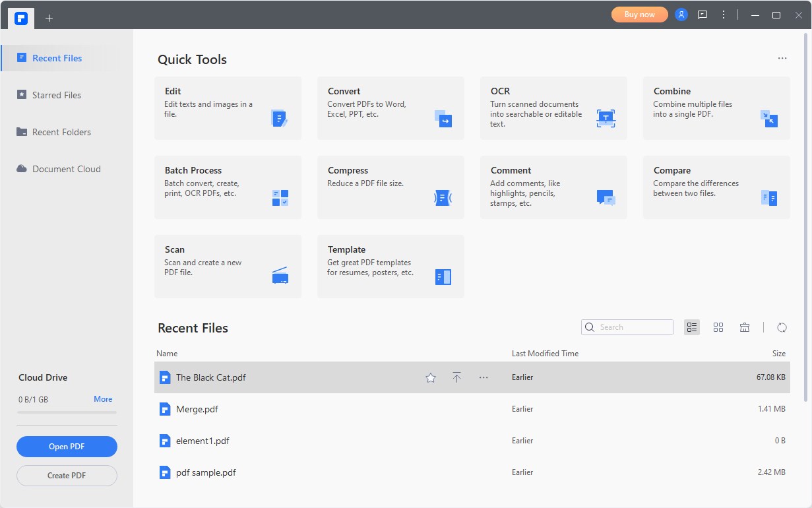Image resolution: width=812 pixels, height=508 pixels.
Task: Open the title bar kebab menu
Action: pos(724,15)
